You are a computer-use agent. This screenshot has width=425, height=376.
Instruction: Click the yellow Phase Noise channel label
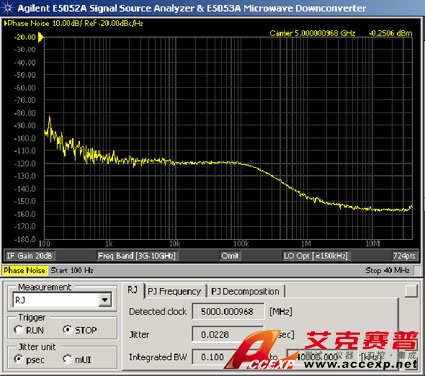[x=24, y=270]
